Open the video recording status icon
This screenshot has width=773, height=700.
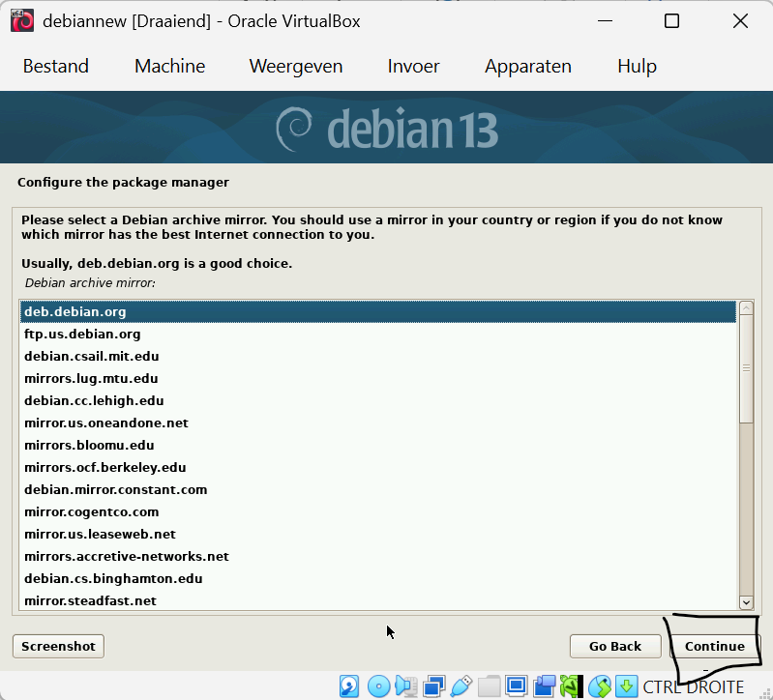[545, 686]
